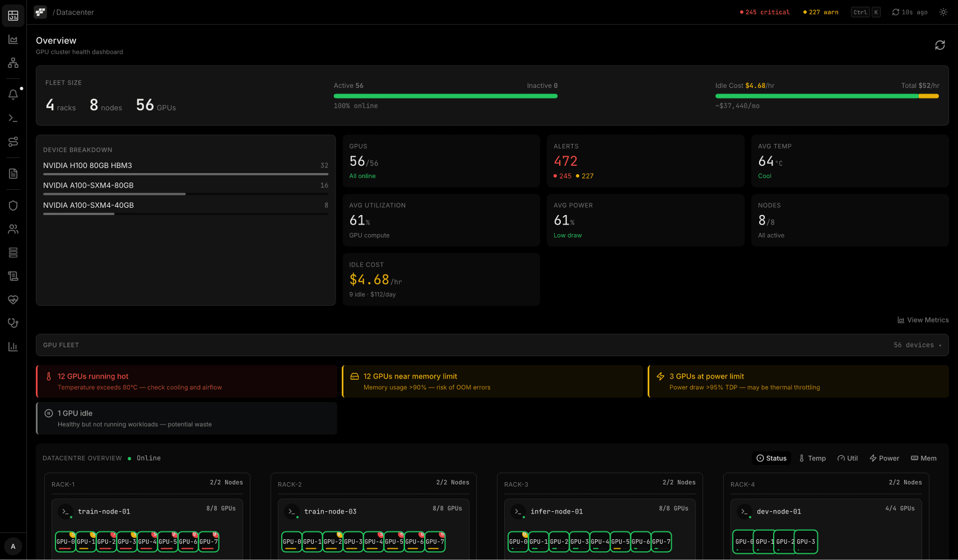
Task: Open train-node-01 terminal icon
Action: [66, 512]
